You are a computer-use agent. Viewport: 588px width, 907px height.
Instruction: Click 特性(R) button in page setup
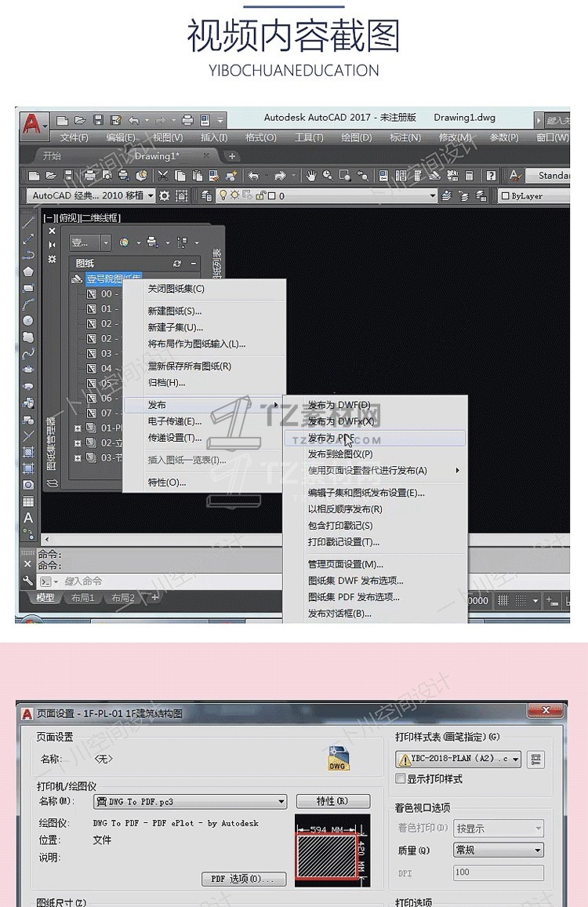(x=333, y=801)
